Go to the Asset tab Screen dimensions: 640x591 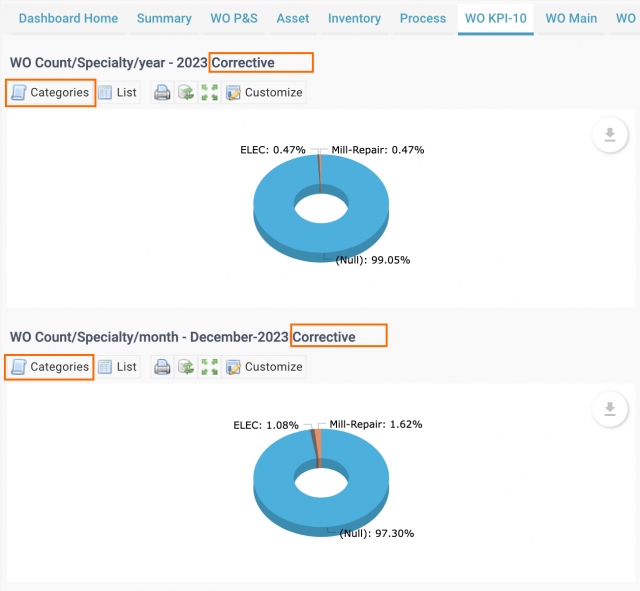(293, 18)
